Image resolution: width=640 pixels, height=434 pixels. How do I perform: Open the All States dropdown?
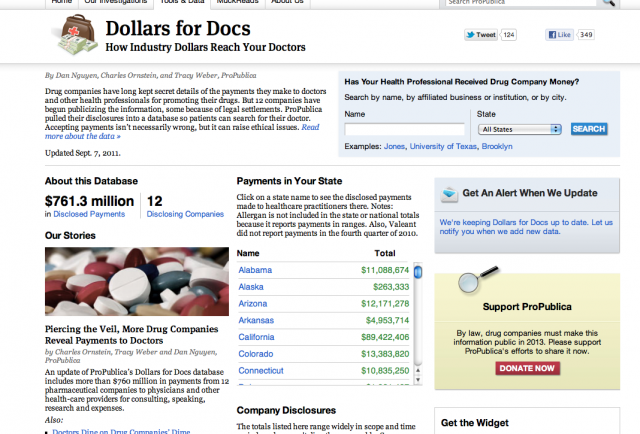click(x=520, y=129)
